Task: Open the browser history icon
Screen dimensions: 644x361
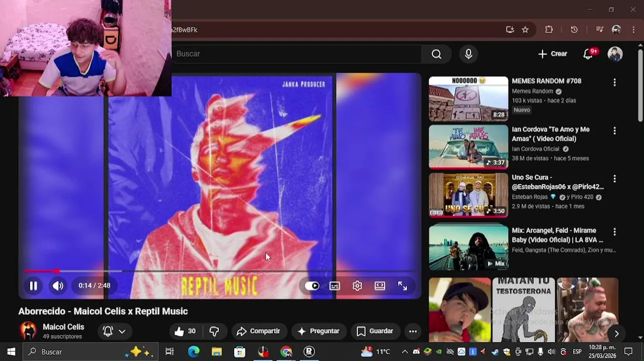Action: point(574,30)
